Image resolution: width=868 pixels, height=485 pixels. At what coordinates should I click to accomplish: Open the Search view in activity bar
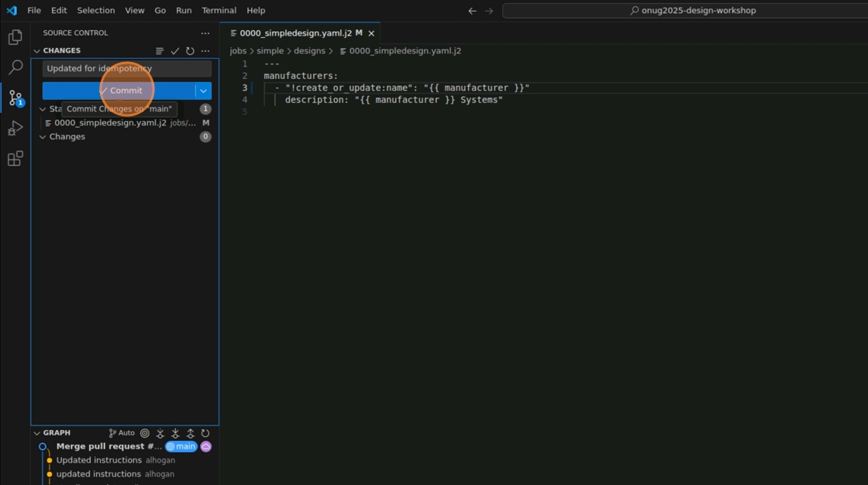coord(15,67)
